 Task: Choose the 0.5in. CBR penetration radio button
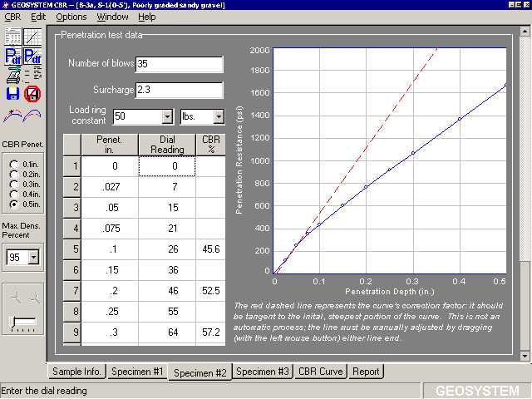tap(13, 204)
